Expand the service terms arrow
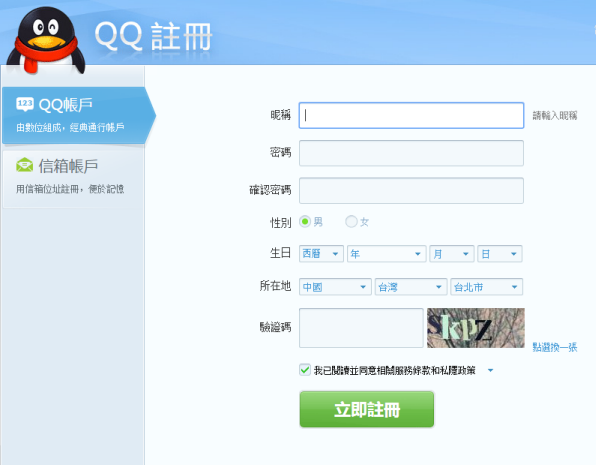Viewport: 596px width, 465px height. (490, 370)
